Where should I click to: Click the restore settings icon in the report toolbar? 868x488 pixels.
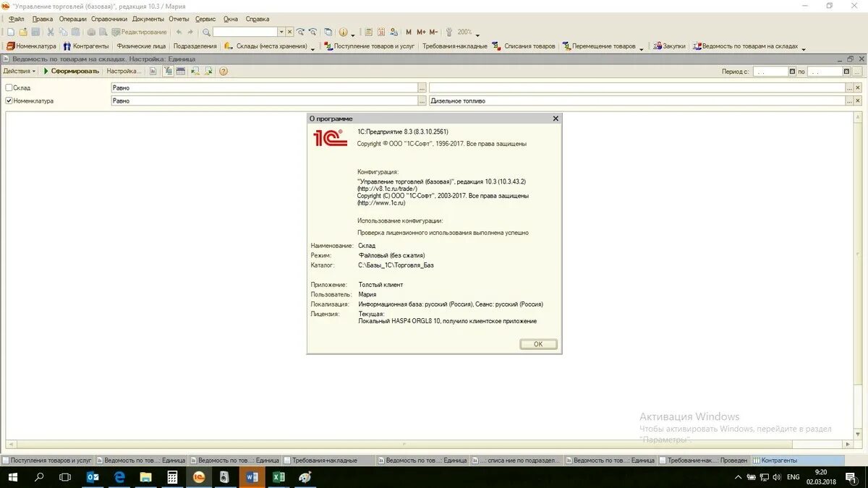pyautogui.click(x=195, y=71)
